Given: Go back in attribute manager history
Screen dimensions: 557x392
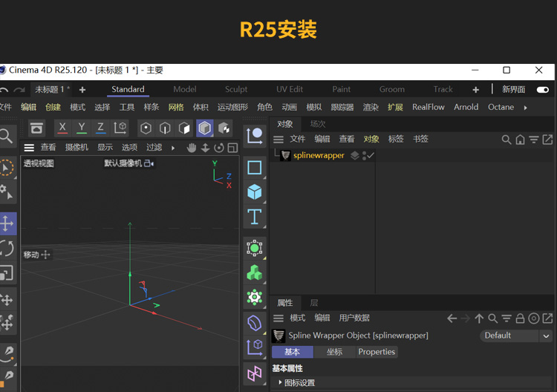Looking at the screenshot, I should pos(452,318).
